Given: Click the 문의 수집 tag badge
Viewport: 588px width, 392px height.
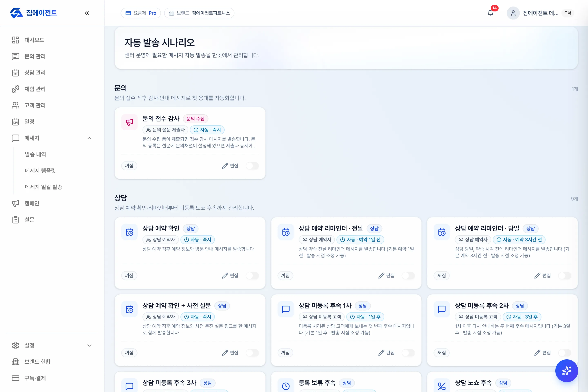Looking at the screenshot, I should [x=196, y=119].
